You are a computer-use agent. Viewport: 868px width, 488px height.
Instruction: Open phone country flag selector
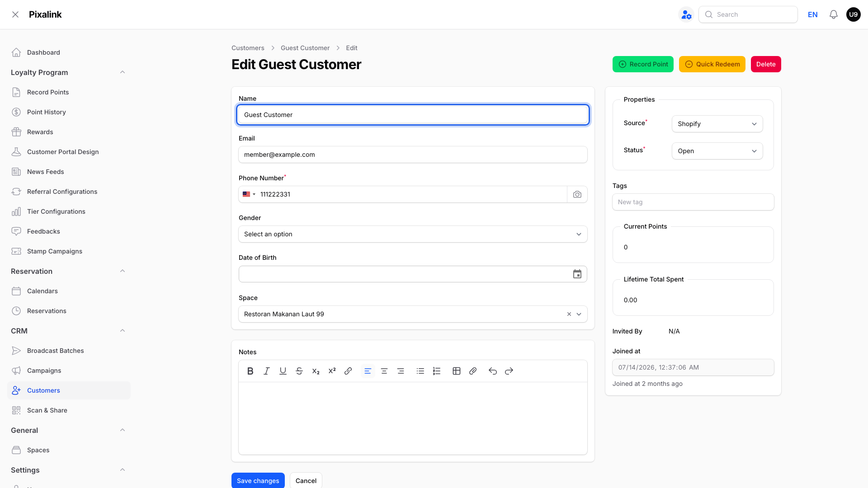tap(249, 194)
